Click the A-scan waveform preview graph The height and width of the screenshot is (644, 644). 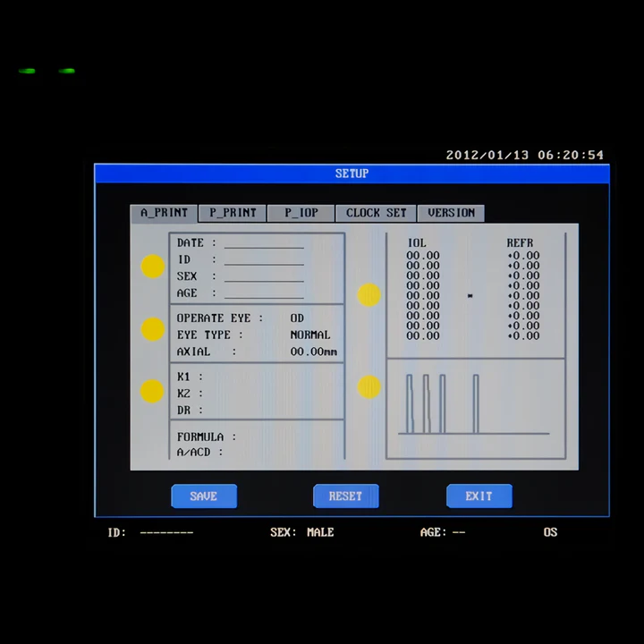point(476,409)
